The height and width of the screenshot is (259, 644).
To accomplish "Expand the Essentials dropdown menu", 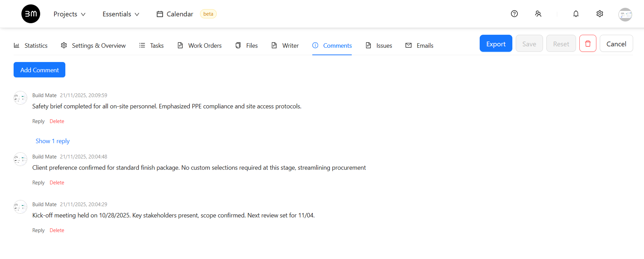I will point(121,14).
